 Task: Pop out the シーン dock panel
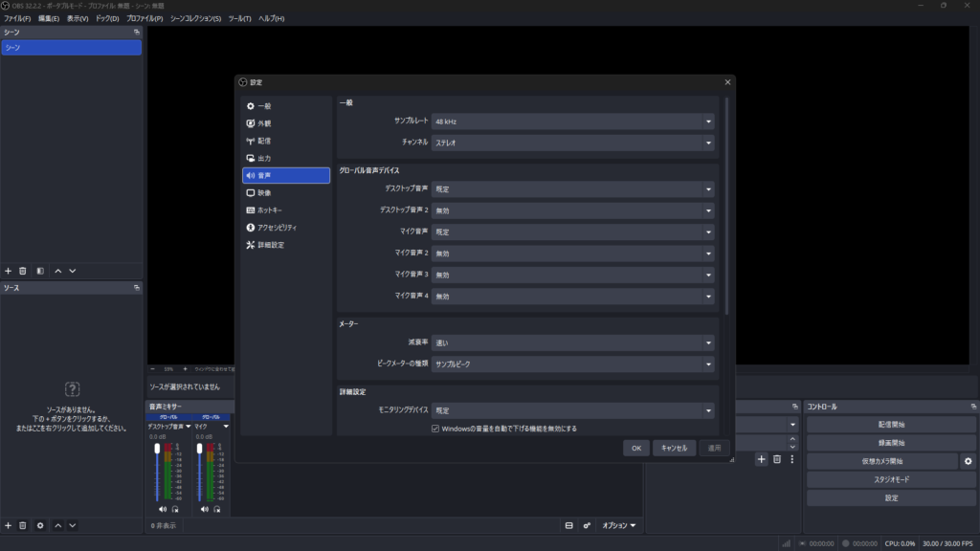click(136, 32)
